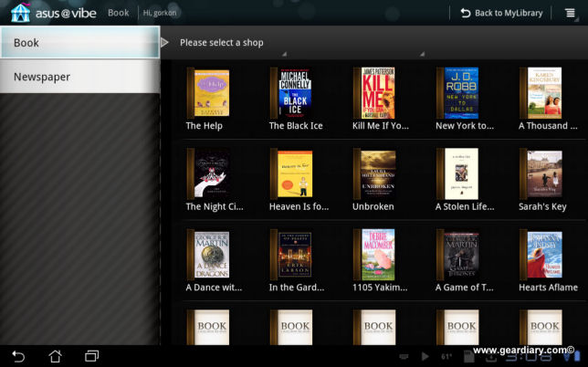Open Hearts Aflame book cover
The image size is (588, 367).
point(541,255)
